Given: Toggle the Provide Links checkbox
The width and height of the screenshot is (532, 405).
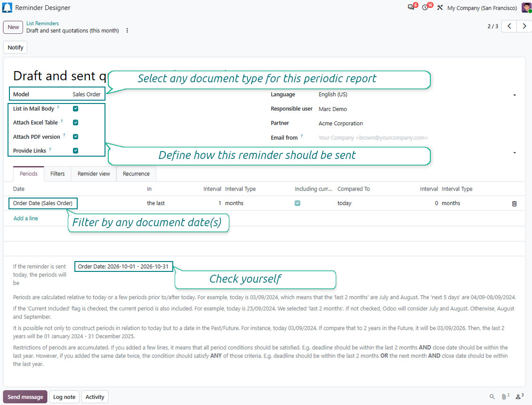Looking at the screenshot, I should tap(76, 151).
